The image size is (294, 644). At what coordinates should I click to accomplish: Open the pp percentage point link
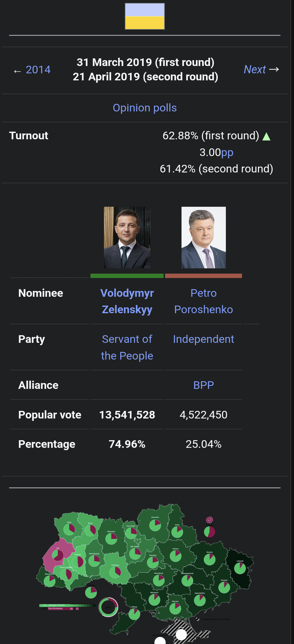click(227, 152)
